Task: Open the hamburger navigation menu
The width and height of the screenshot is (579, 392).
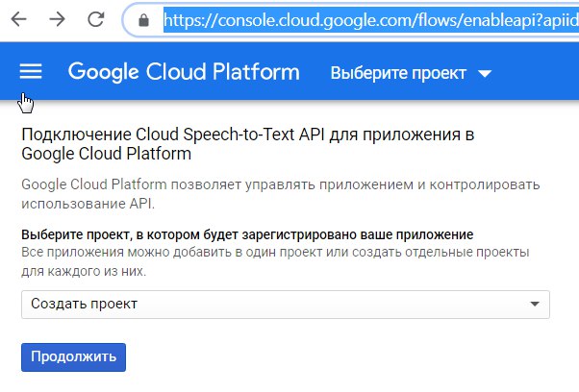Action: (31, 71)
